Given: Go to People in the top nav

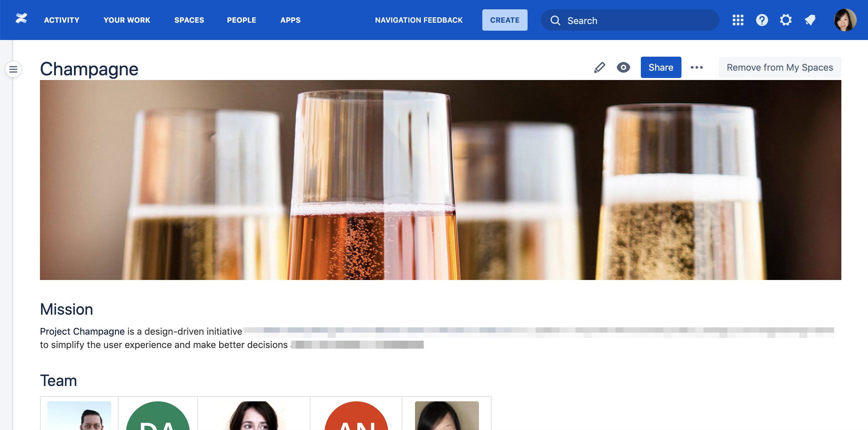Looking at the screenshot, I should pos(241,20).
